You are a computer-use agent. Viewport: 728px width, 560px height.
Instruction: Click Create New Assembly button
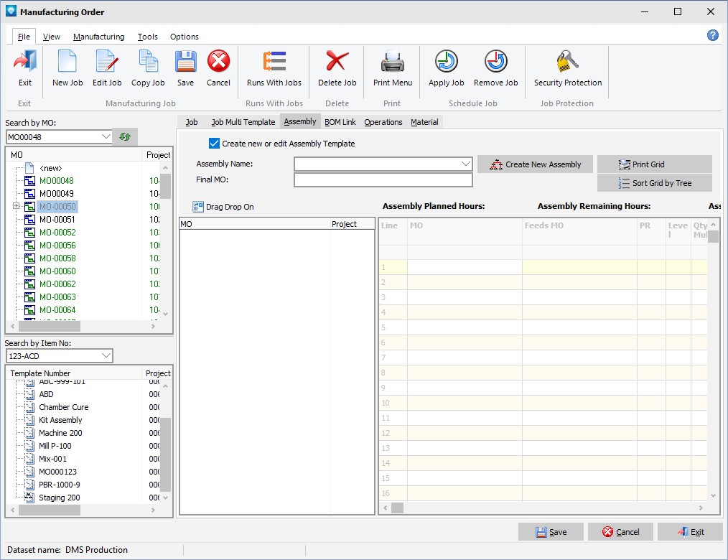535,164
